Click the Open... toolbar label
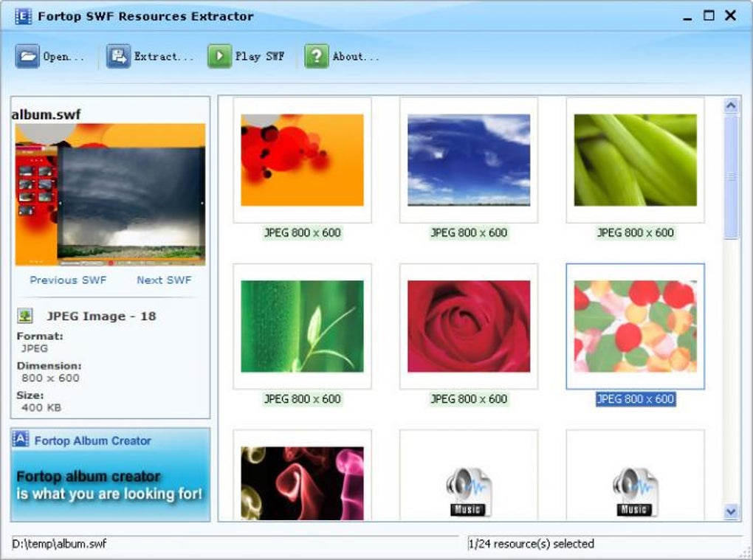This screenshot has width=753, height=560. click(x=63, y=57)
